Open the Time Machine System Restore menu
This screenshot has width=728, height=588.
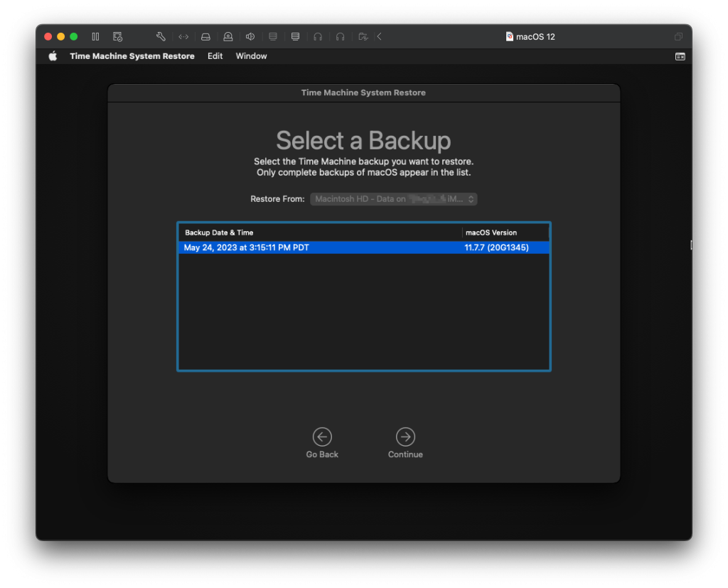[x=132, y=56]
